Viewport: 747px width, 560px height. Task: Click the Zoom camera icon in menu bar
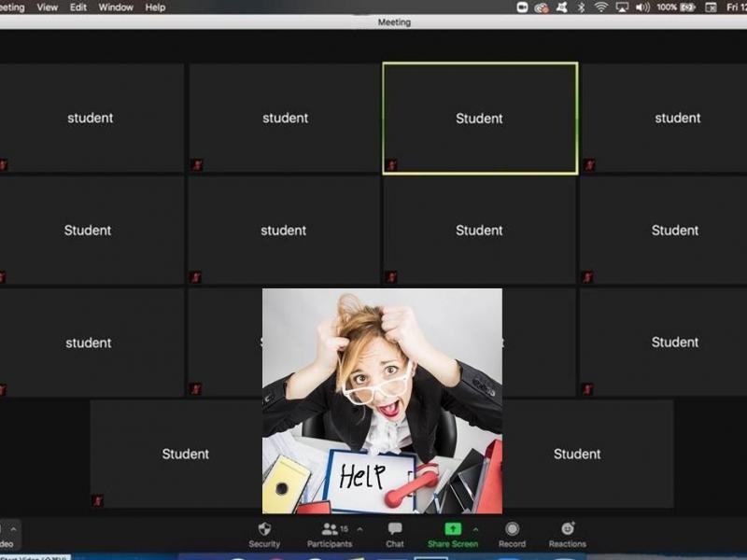(x=523, y=7)
